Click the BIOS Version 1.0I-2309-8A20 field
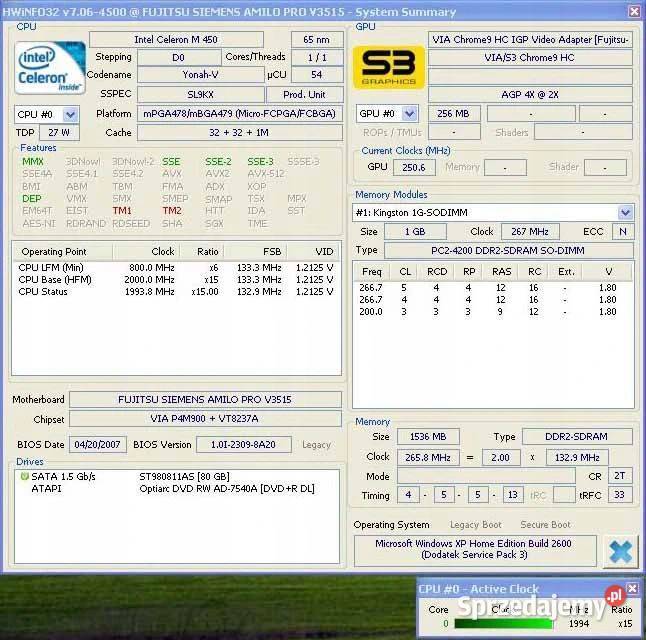The image size is (646, 640). point(243,445)
